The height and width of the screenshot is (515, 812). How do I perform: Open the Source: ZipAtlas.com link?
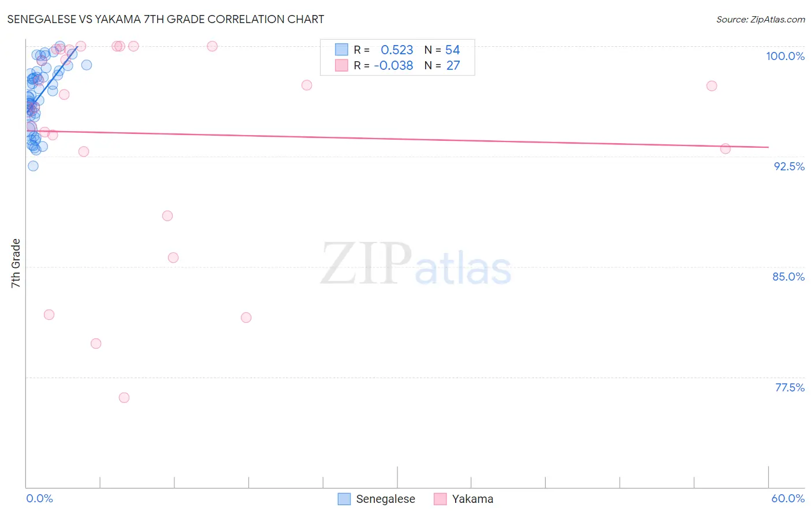pos(761,19)
